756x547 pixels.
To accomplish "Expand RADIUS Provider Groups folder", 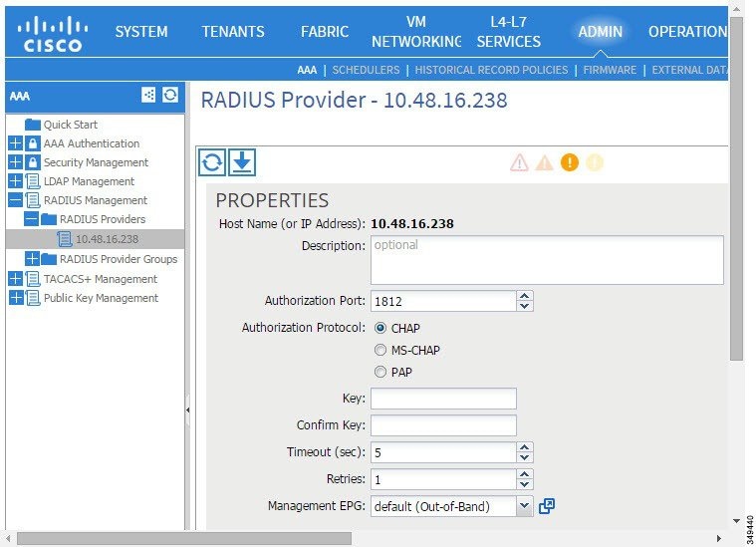I will (x=32, y=258).
